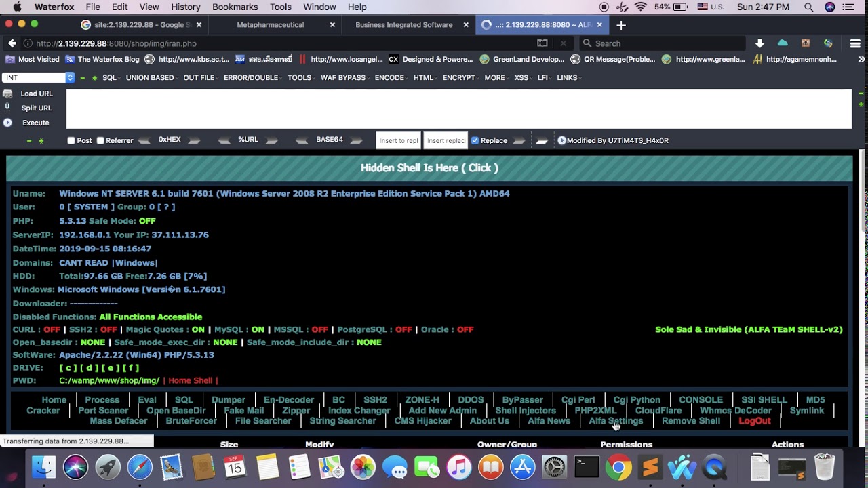The image size is (868, 488).
Task: Open drive [ d ] link
Action: click(89, 368)
